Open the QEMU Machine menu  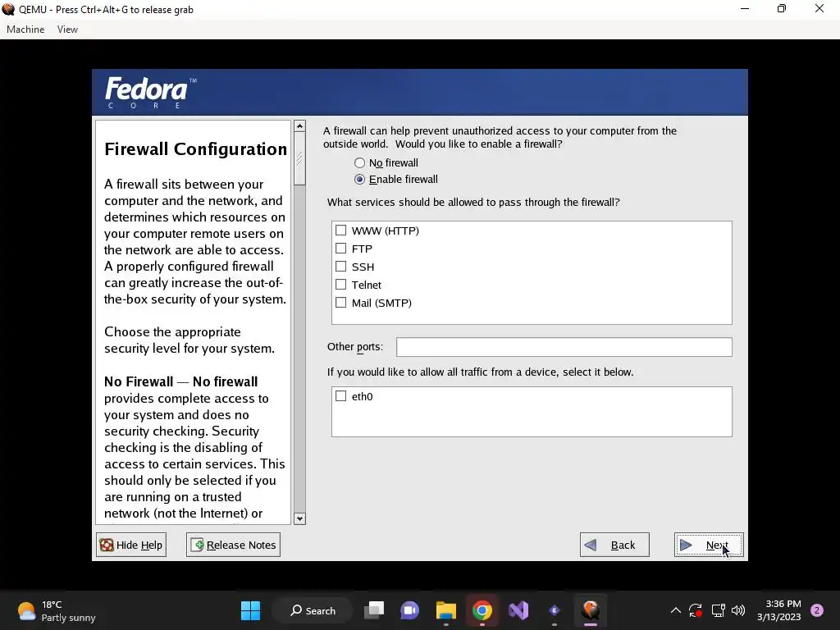pos(25,30)
